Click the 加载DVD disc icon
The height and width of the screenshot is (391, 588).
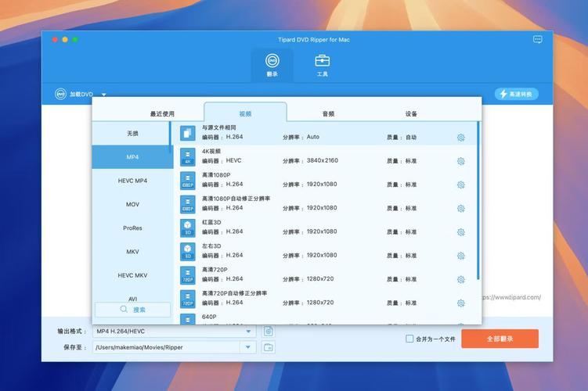click(x=60, y=94)
